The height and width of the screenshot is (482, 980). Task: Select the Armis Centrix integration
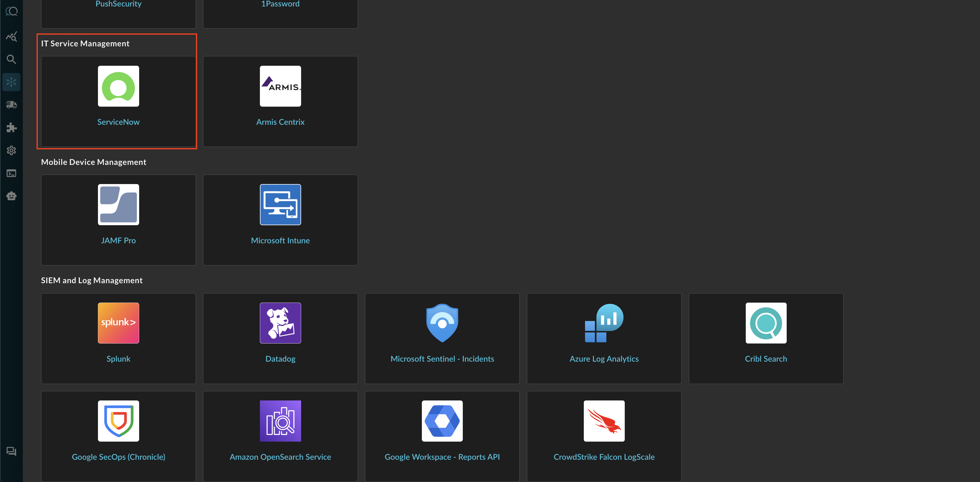coord(280,101)
